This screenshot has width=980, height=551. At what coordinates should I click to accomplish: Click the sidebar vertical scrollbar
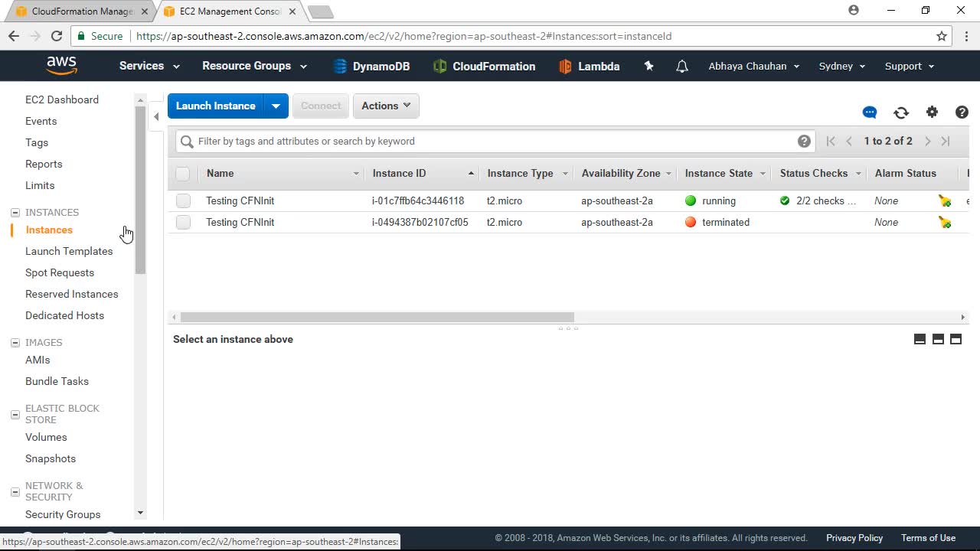pos(140,190)
